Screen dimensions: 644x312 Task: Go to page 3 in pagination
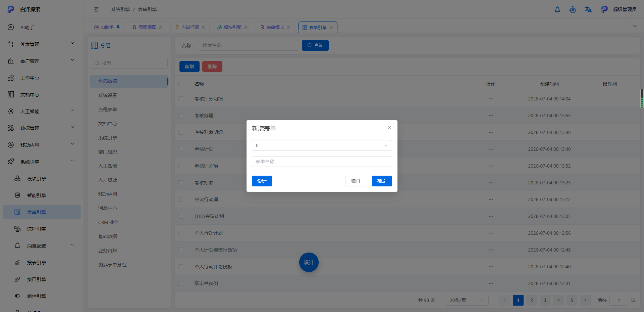545,300
